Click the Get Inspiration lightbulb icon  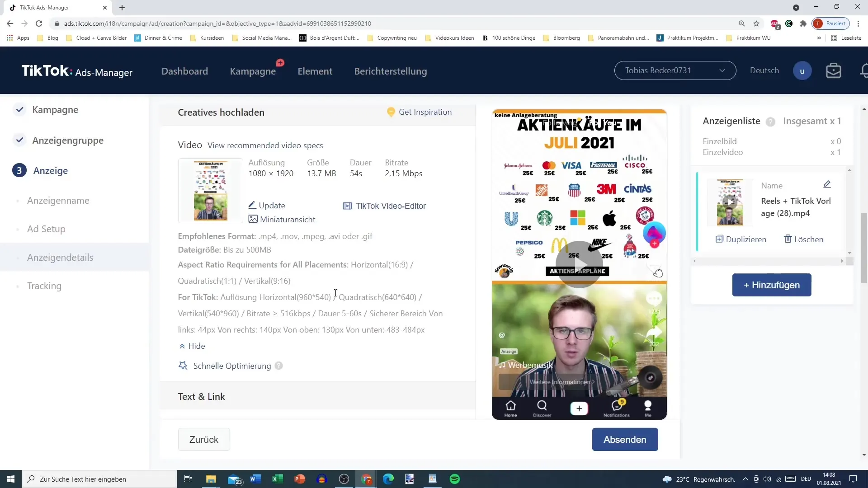point(391,112)
